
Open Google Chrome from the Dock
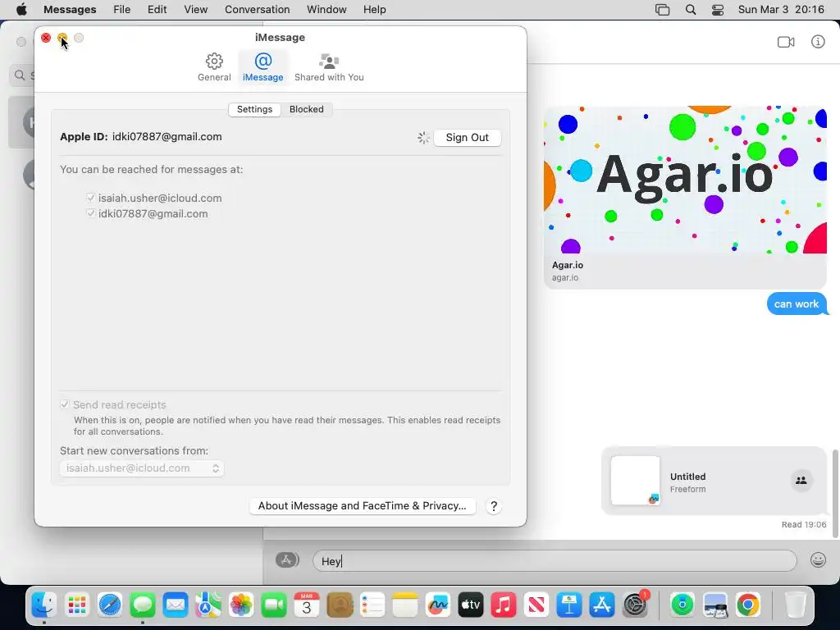click(748, 605)
